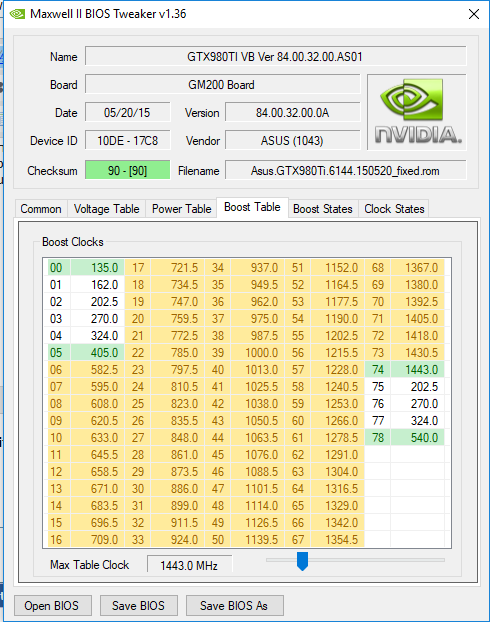
Task: Click the Save BIOS As button
Action: click(234, 606)
